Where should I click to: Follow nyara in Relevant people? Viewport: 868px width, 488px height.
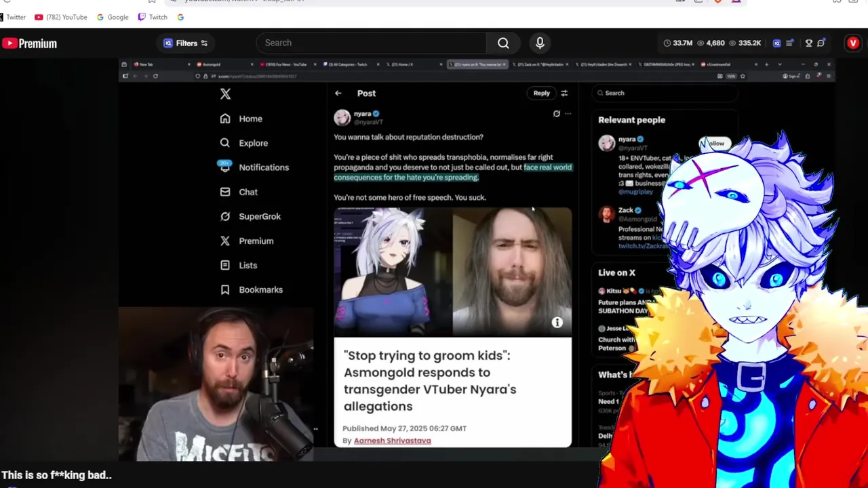tap(715, 143)
